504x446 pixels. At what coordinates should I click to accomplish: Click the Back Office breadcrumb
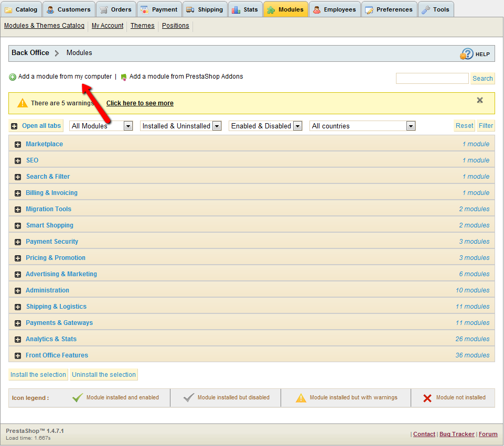tap(30, 53)
